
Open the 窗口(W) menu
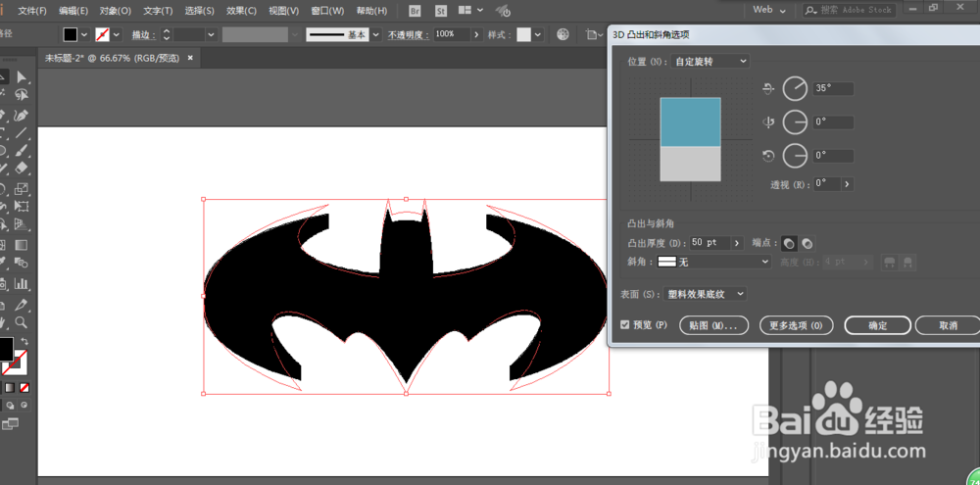tap(327, 11)
